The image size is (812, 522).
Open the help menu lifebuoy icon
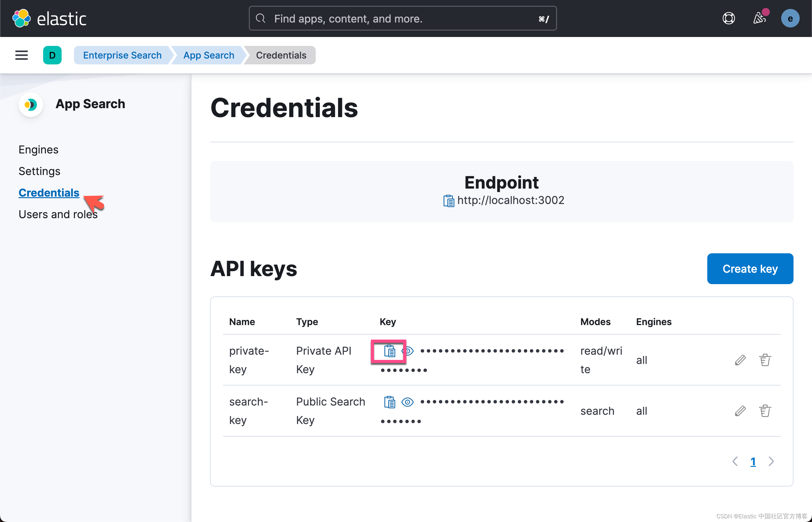click(729, 18)
